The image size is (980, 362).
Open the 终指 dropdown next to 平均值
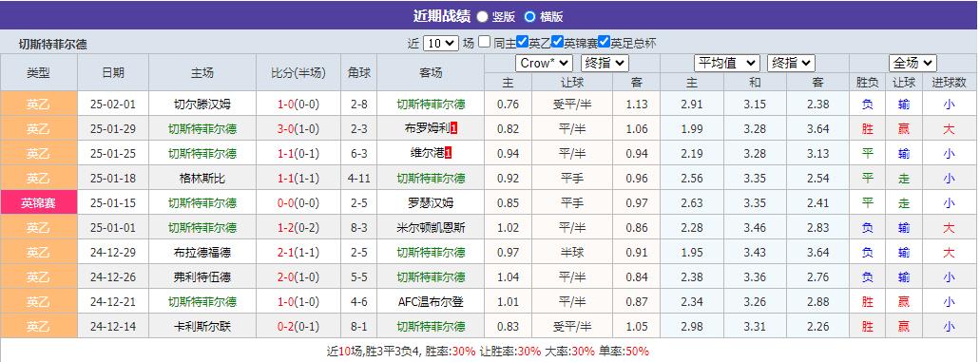click(x=791, y=63)
